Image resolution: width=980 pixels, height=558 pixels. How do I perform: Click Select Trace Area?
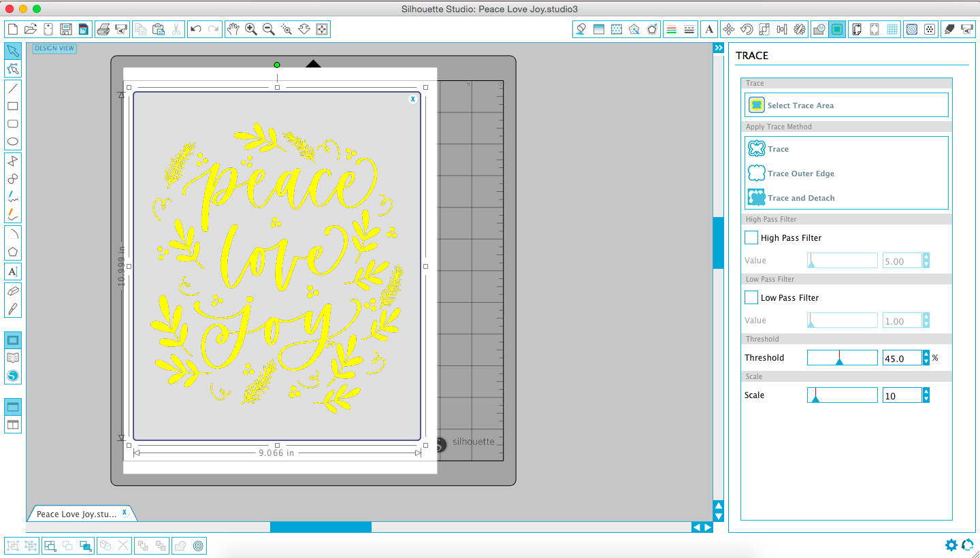pyautogui.click(x=847, y=105)
